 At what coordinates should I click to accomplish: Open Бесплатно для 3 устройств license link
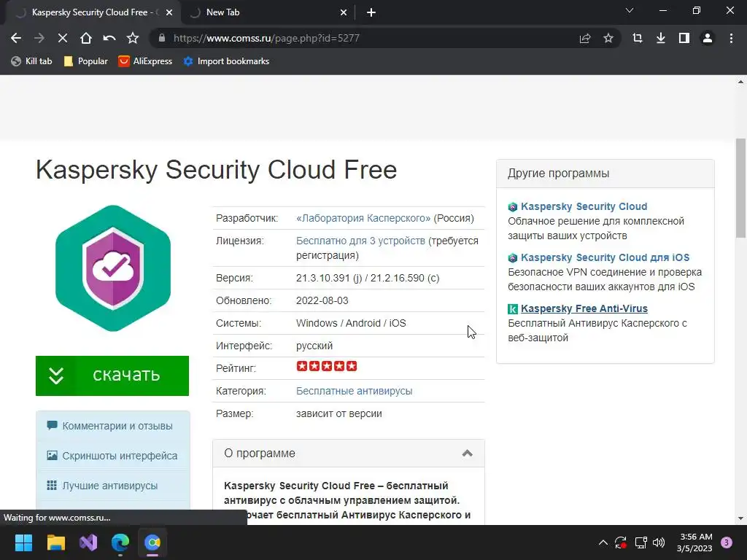coord(360,241)
